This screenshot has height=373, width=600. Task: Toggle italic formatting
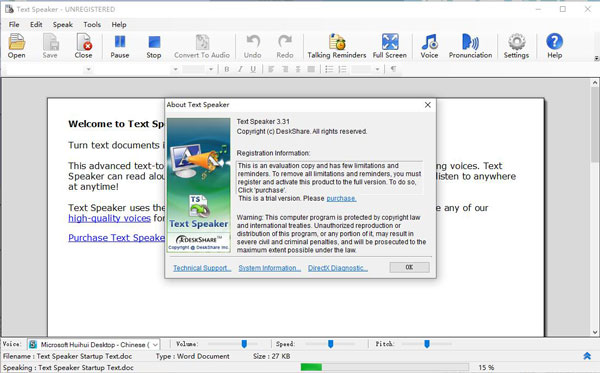click(x=240, y=69)
